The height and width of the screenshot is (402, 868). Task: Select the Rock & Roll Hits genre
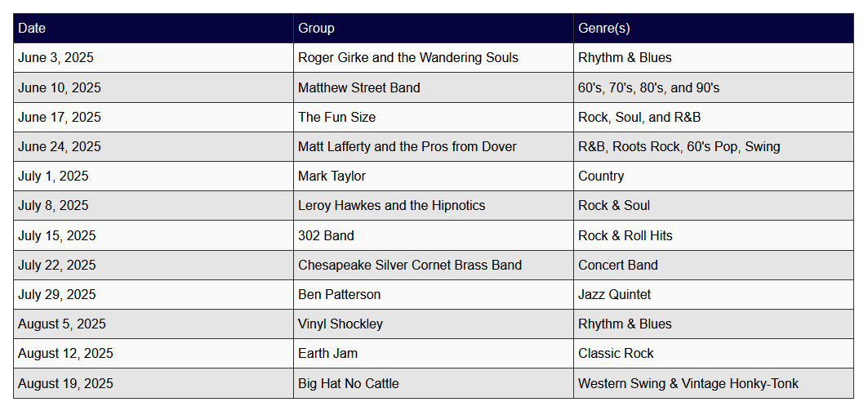[x=625, y=235]
